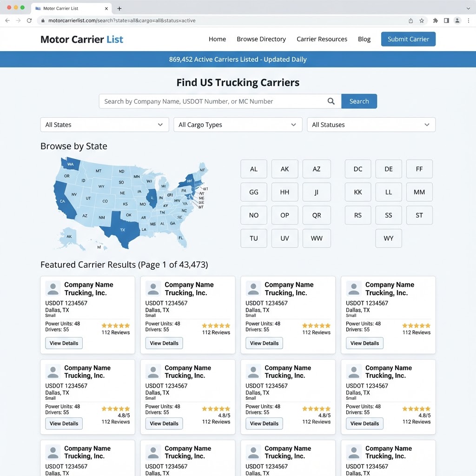Viewport: 476px width, 476px height.
Task: Expand the All Statuses dropdown
Action: (371, 125)
